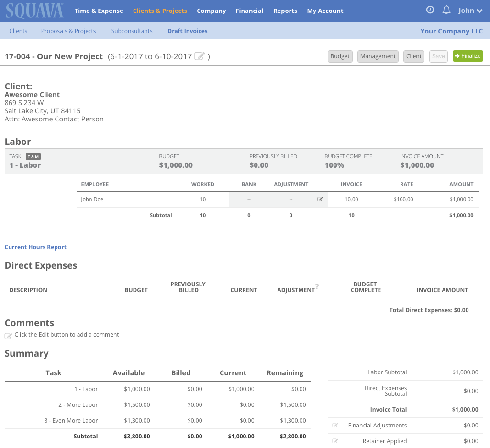
Task: Click the Your Company LLC link
Action: (452, 31)
